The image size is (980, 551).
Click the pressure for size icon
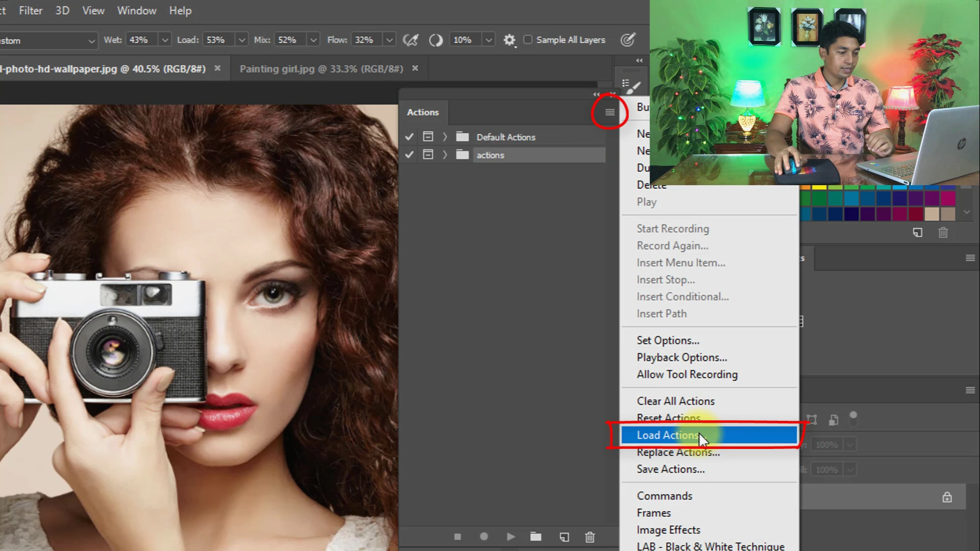[628, 40]
